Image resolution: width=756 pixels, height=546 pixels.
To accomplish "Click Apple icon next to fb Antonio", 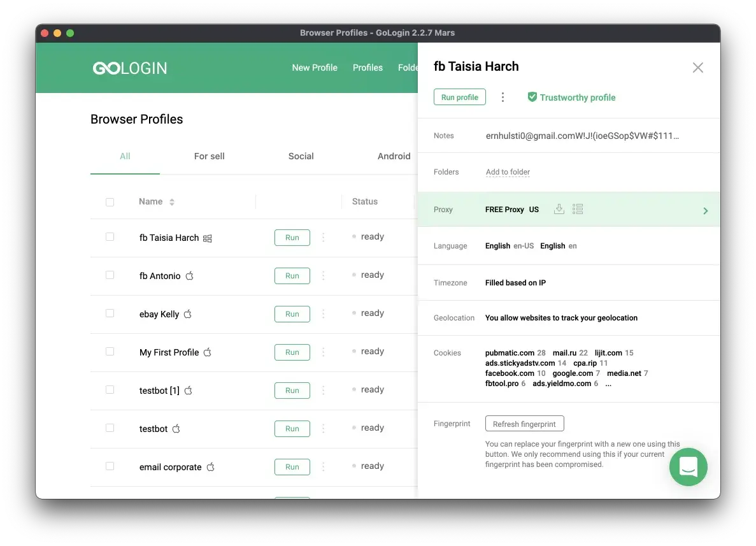I will (190, 276).
